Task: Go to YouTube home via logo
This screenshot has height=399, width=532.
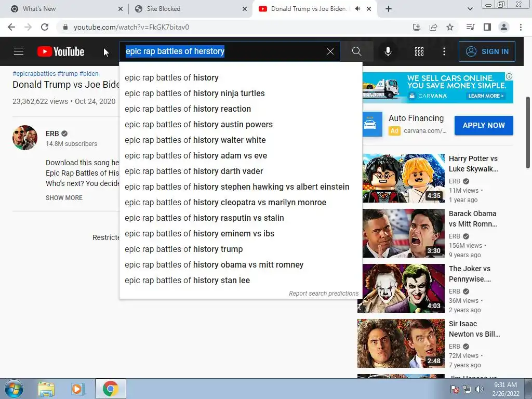Action: (x=61, y=51)
